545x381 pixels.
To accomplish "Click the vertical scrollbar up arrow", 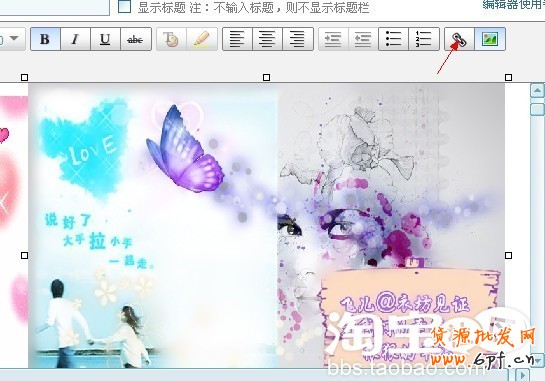I will tap(537, 91).
